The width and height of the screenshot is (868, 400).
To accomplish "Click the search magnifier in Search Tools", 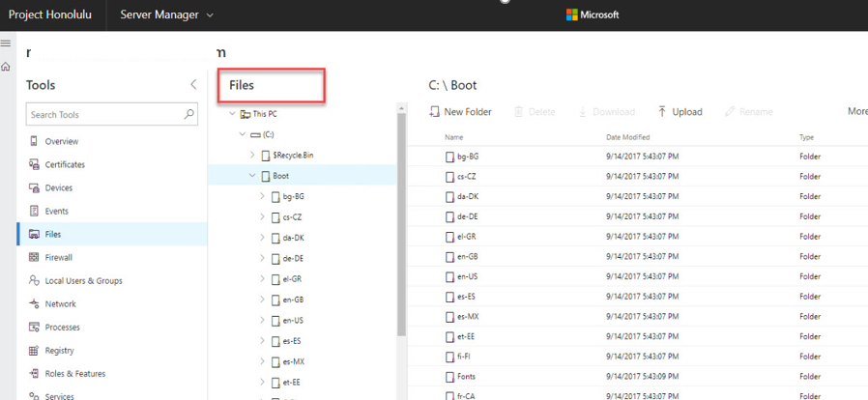I will (188, 115).
